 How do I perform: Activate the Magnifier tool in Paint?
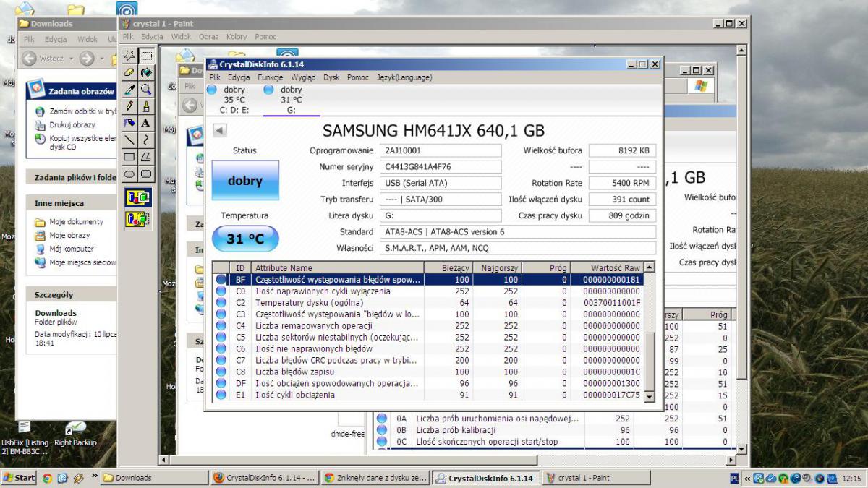[x=146, y=89]
